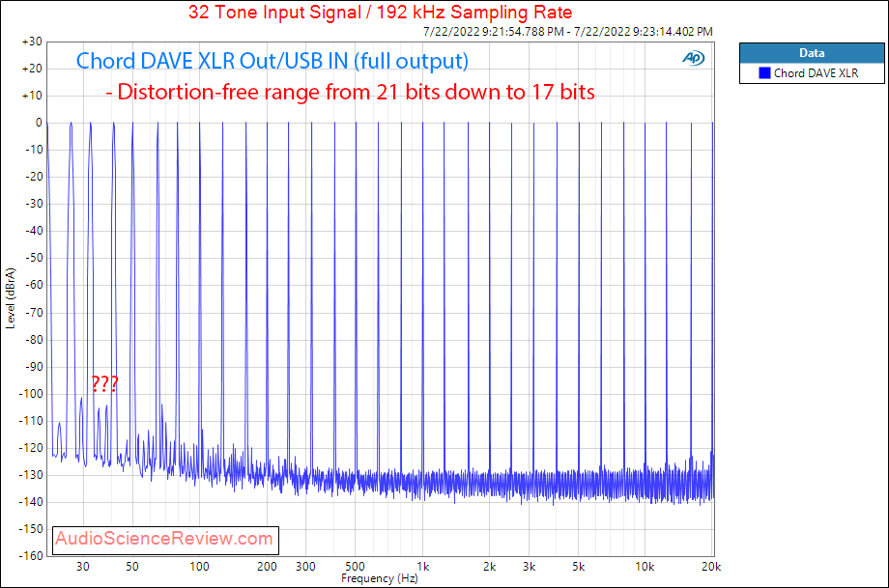Click the '20k' frequency axis tick label
Screen dimensions: 889x588
[x=711, y=567]
